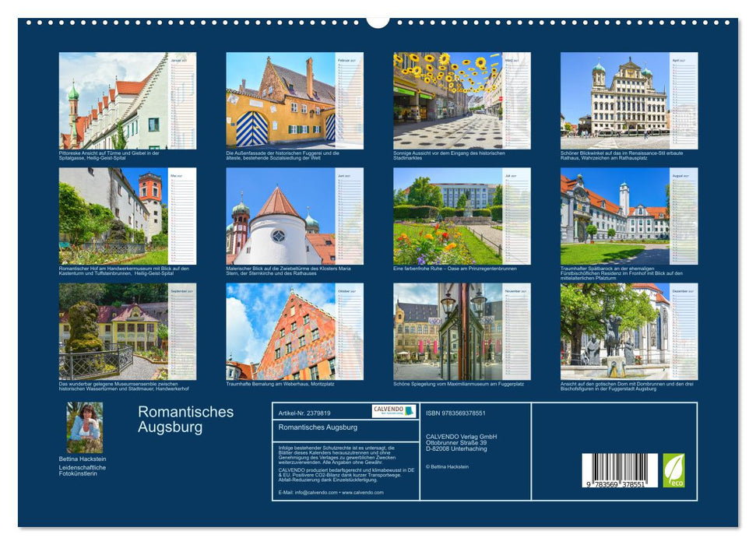Screen dimensions: 756x545
Task: Click the author name 'Bettina Hackstein'
Action: pyautogui.click(x=83, y=459)
